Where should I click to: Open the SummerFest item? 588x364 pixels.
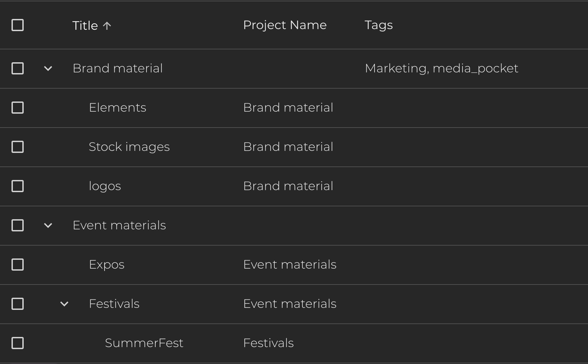[144, 343]
